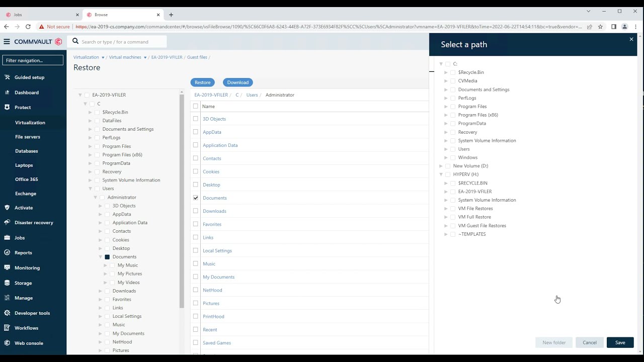Open Guided setup in sidebar
This screenshot has width=644, height=362.
coord(30,77)
